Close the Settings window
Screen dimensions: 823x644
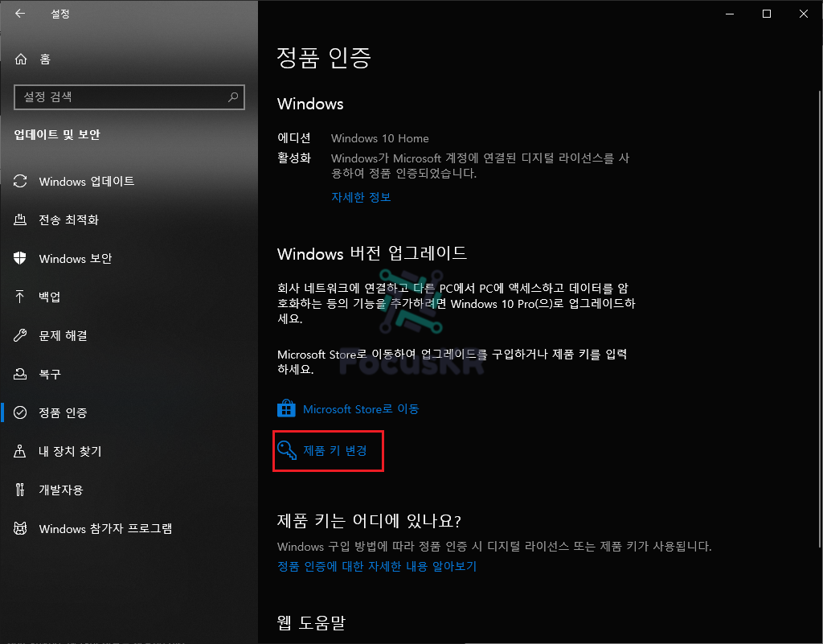804,14
